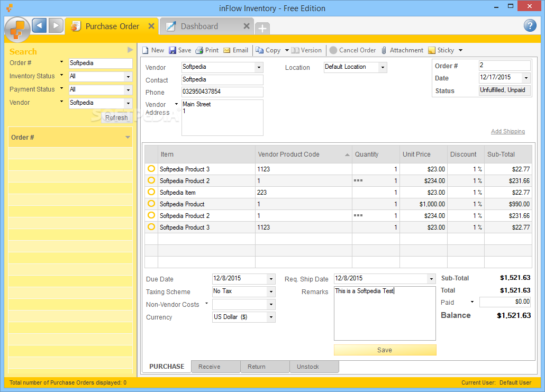This screenshot has height=392, width=545.
Task: Email the purchase order
Action: coord(235,50)
